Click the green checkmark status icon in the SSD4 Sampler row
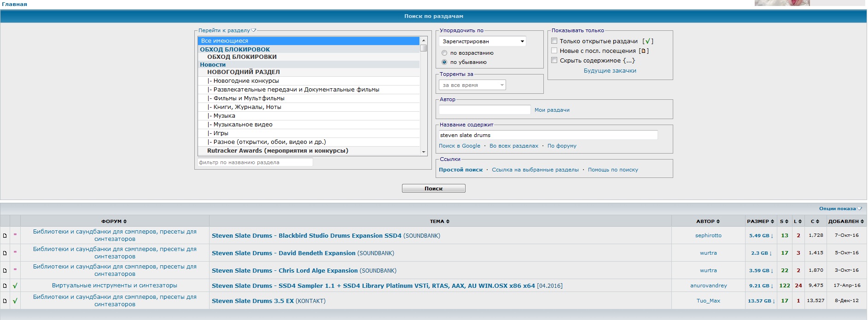 point(15,286)
